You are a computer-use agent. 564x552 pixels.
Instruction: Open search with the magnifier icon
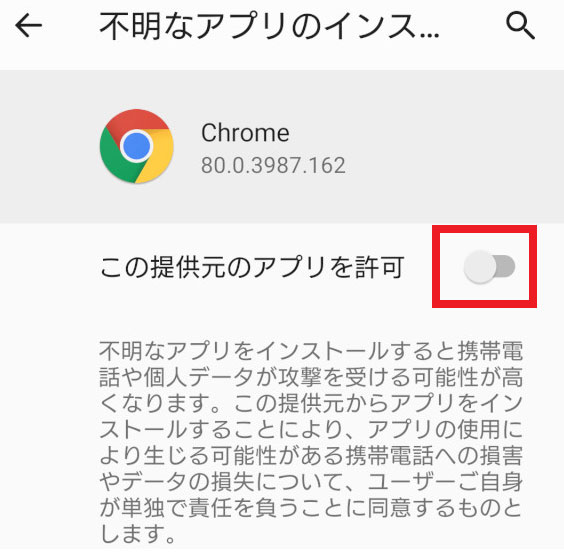point(520,26)
